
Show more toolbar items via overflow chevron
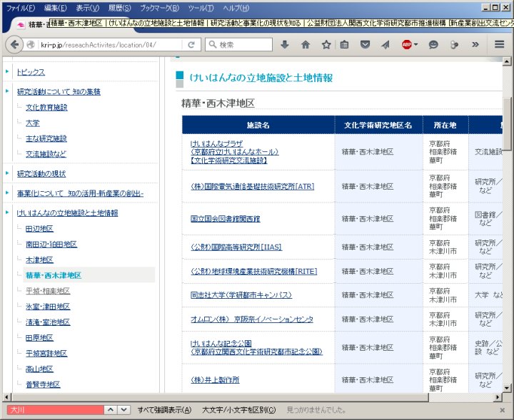[475, 44]
